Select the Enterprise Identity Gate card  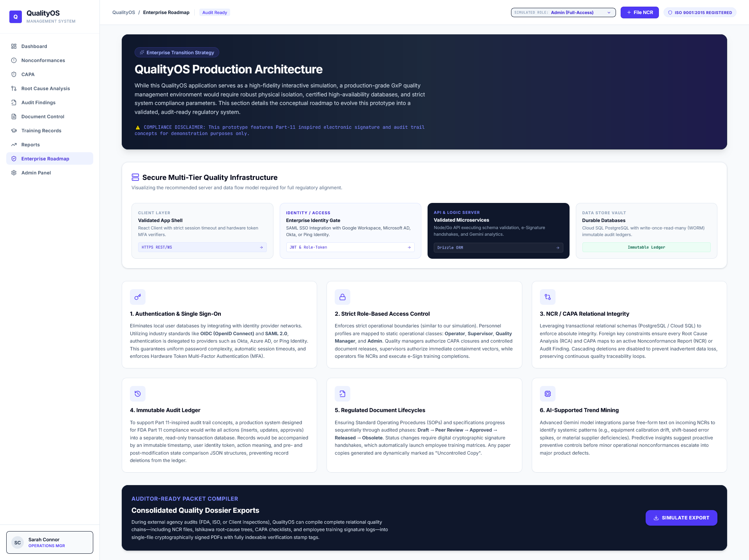click(x=350, y=231)
